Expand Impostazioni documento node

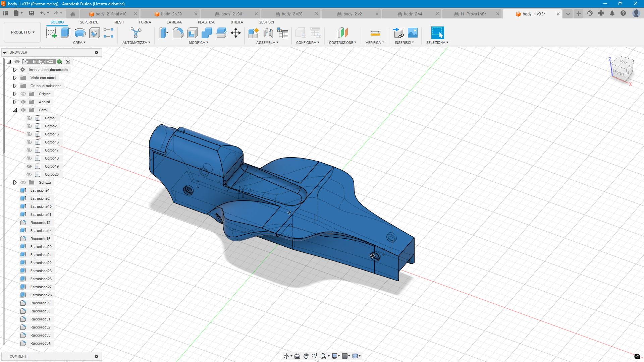[x=15, y=70]
